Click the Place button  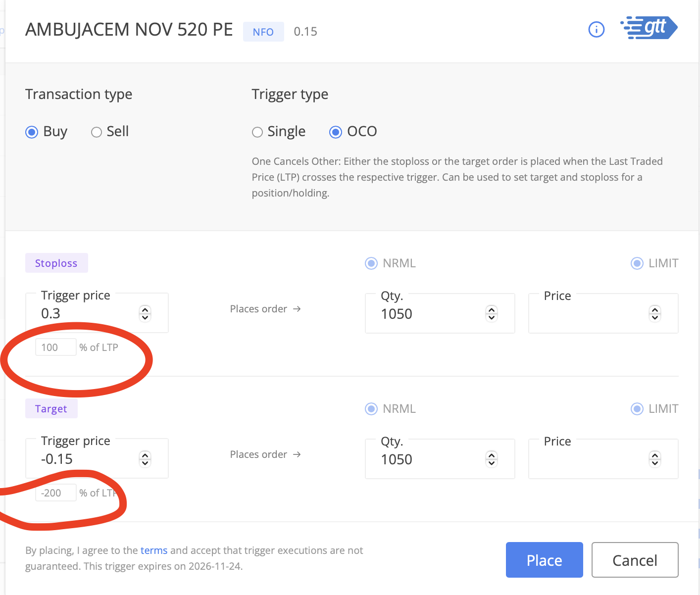point(544,560)
